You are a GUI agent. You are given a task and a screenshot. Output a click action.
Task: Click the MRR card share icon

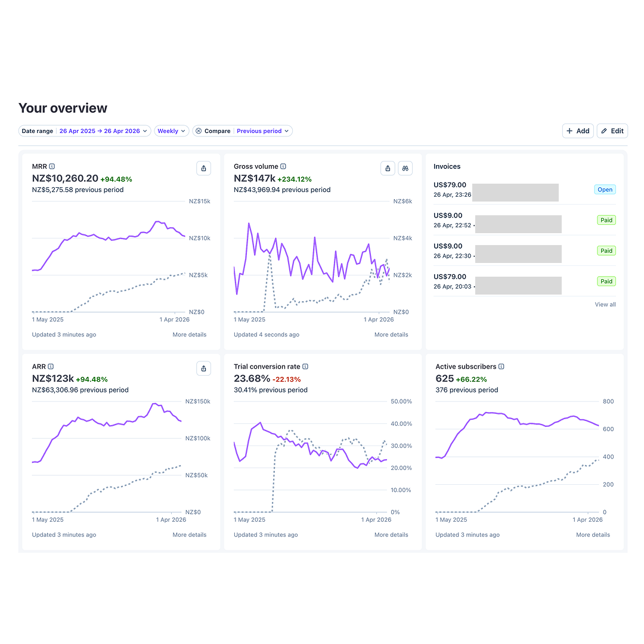pyautogui.click(x=204, y=168)
